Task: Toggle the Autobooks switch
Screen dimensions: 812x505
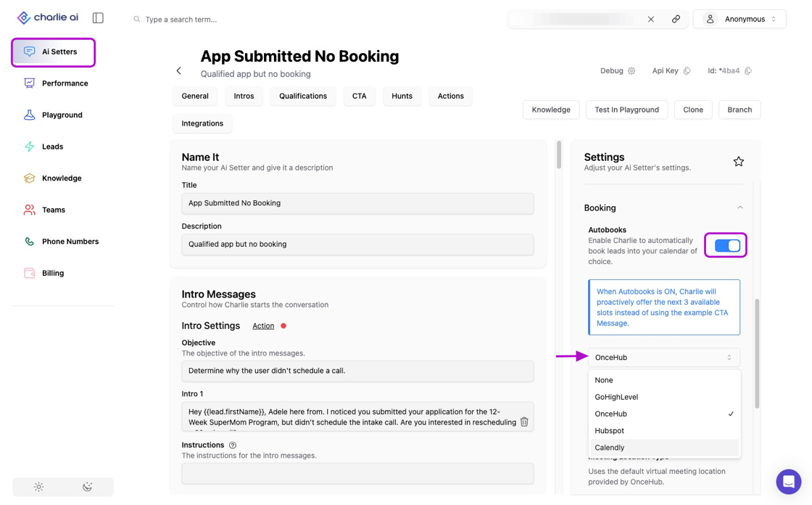Action: tap(727, 246)
